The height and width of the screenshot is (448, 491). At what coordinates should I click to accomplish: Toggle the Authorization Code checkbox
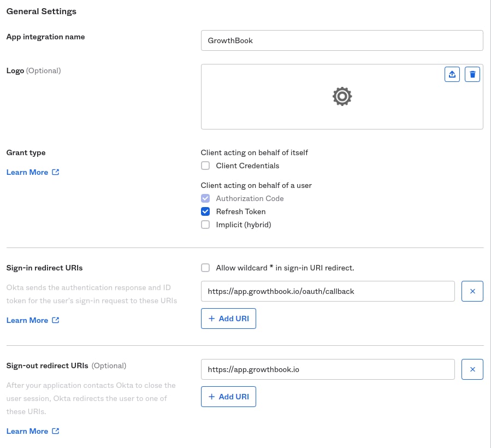(x=205, y=198)
